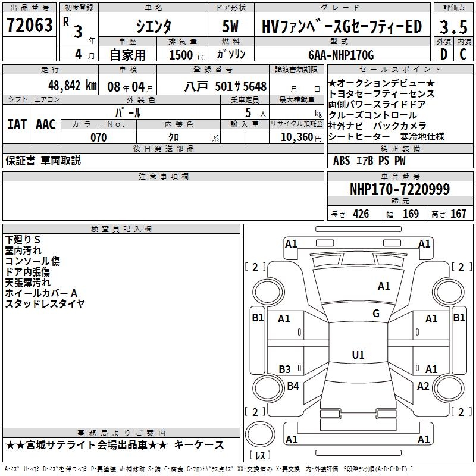Select the 両側パワースライドドア line

pyautogui.click(x=377, y=105)
